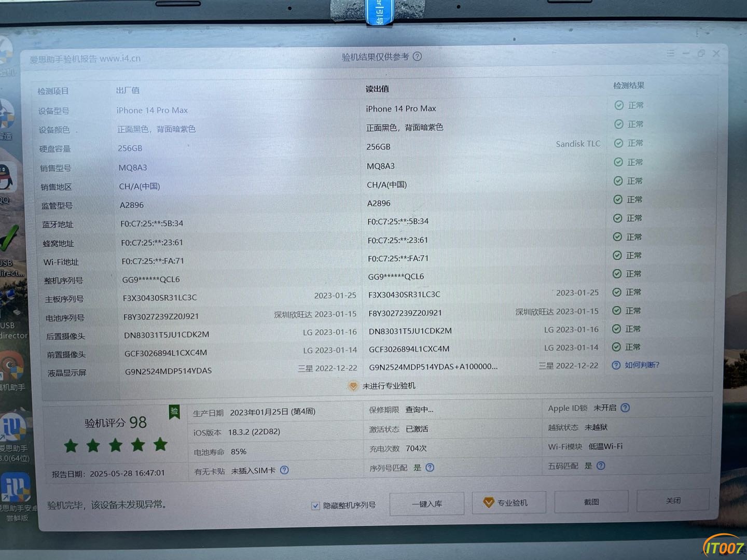The image size is (747, 560).
Task: Click the 正常 check icon in 前置摄像头 row
Action: pyautogui.click(x=616, y=347)
